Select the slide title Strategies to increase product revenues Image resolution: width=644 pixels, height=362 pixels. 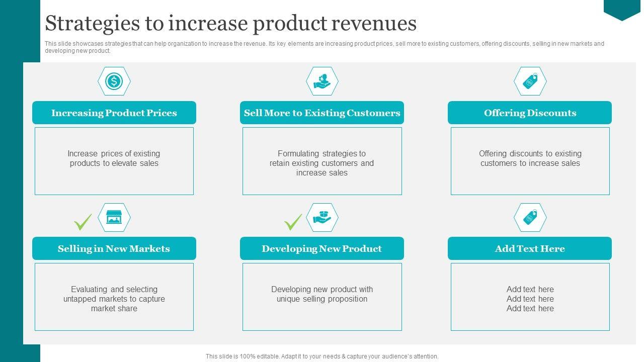[231, 23]
